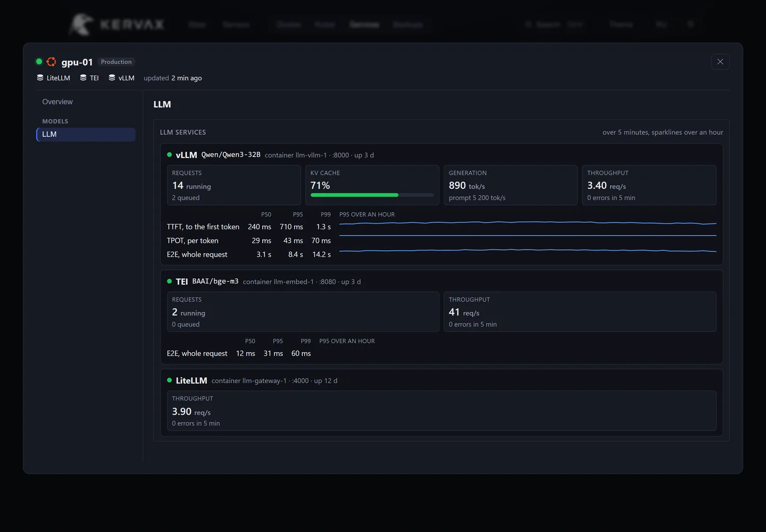This screenshot has height=532, width=766.
Task: Close the gpu-01 details dialog
Action: 720,62
